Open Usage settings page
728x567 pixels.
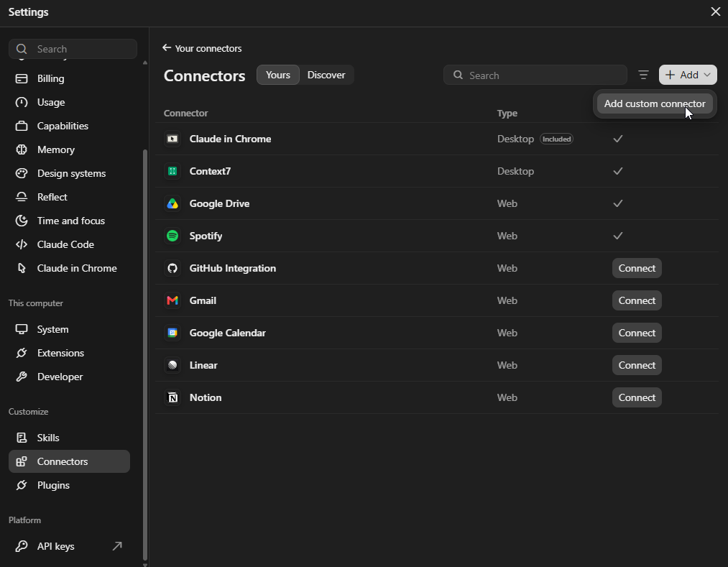[x=69, y=102]
